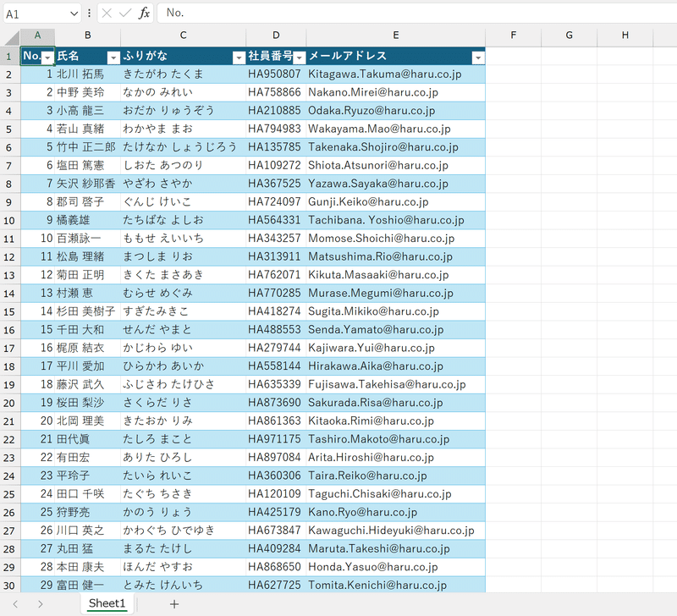The height and width of the screenshot is (616, 677).
Task: Click the Cancel (×) icon in formula bar
Action: pyautogui.click(x=108, y=13)
